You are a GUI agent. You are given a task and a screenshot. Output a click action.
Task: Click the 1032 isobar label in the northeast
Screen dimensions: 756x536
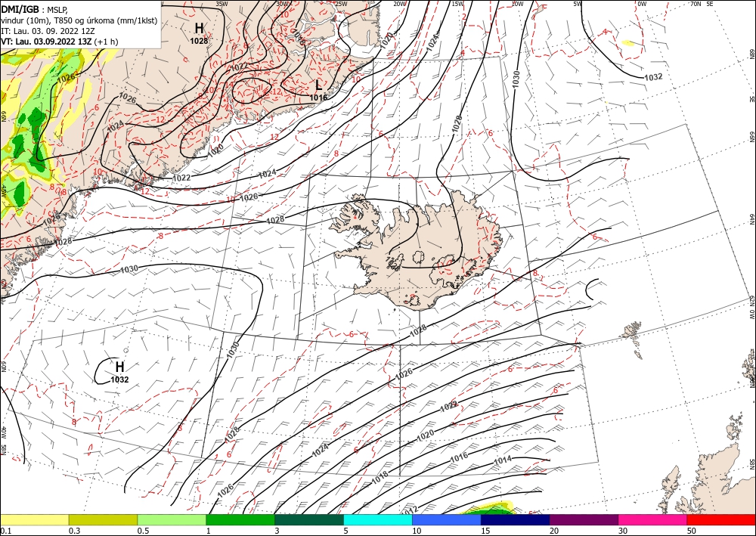click(653, 77)
